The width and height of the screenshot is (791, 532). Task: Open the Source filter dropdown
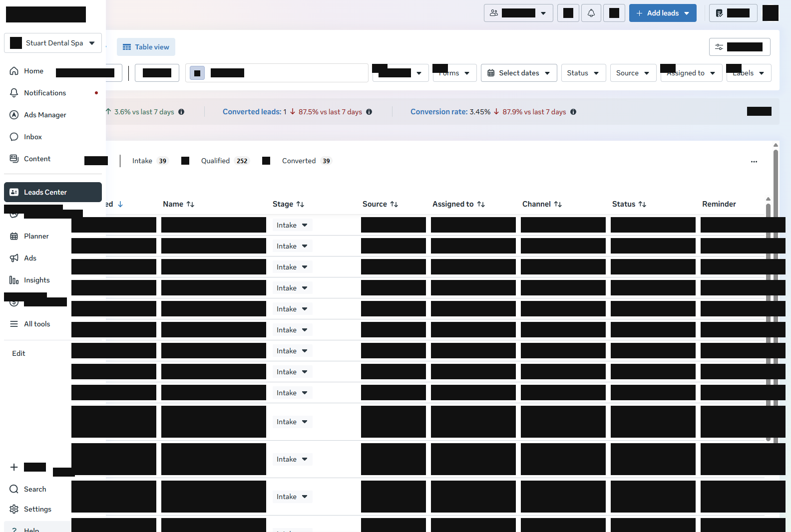(x=633, y=73)
